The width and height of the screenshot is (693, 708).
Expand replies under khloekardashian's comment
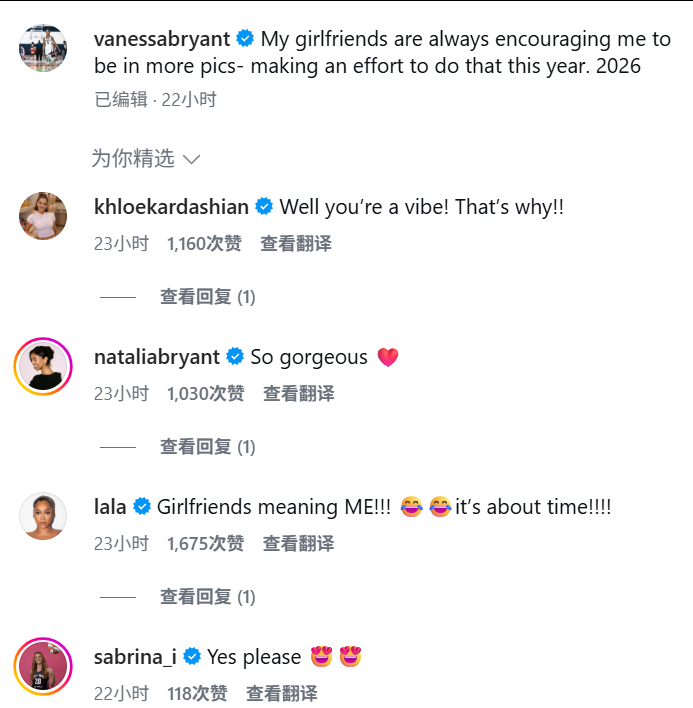pyautogui.click(x=207, y=297)
